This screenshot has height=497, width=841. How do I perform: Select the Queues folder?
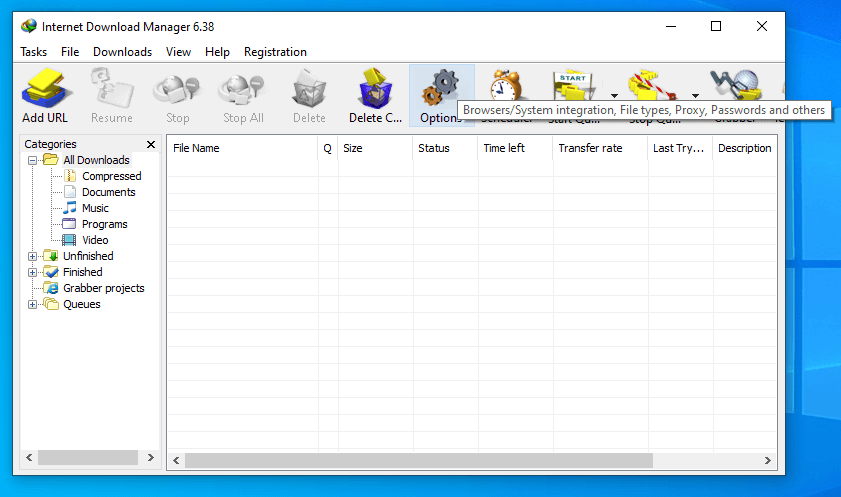82,305
